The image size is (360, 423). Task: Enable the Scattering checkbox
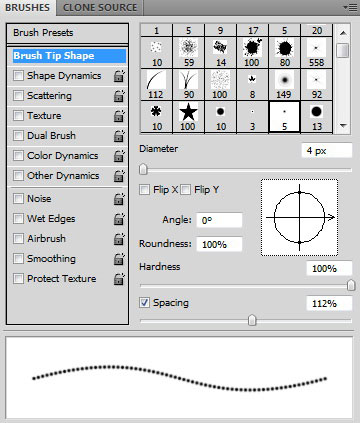point(18,95)
